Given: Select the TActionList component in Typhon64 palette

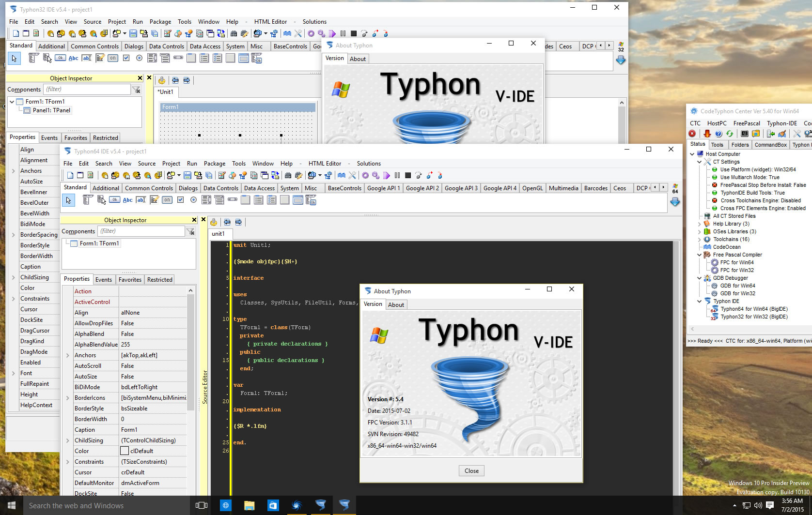Looking at the screenshot, I should tap(311, 200).
